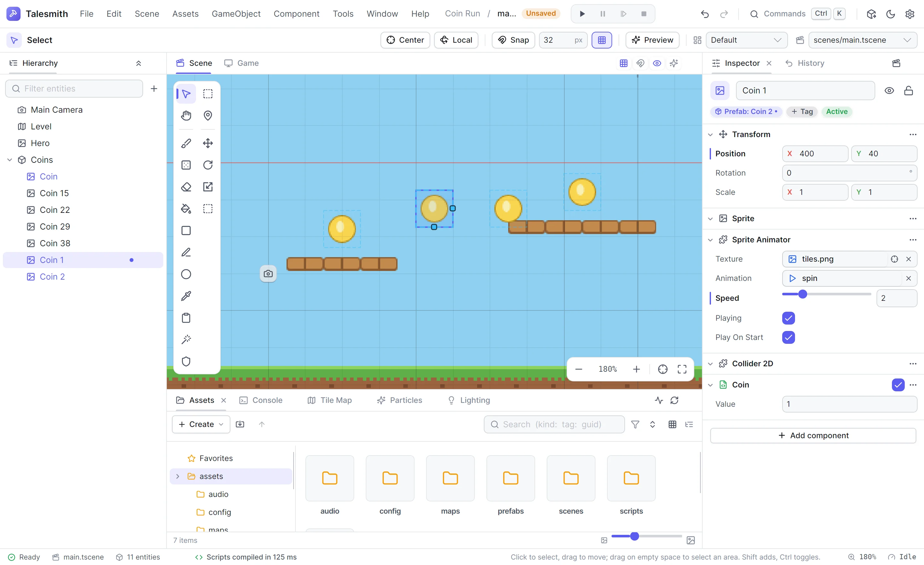Click the Add component button

[x=813, y=436]
